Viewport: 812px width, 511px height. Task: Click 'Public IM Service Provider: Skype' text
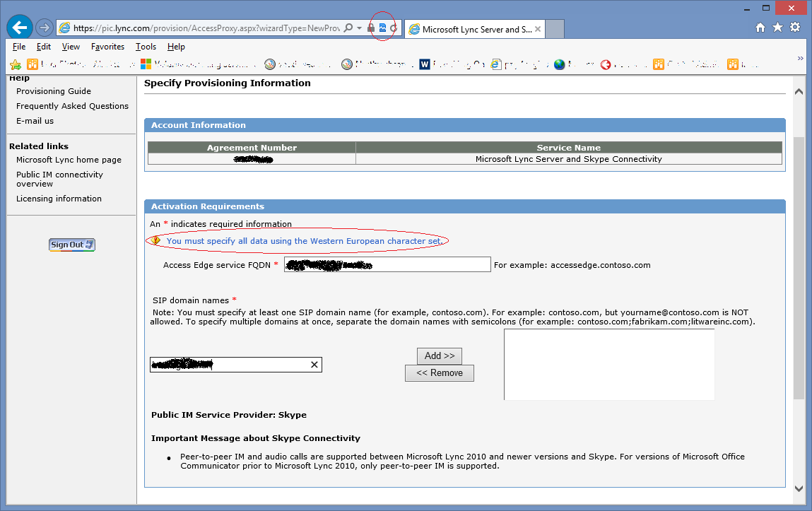click(229, 415)
